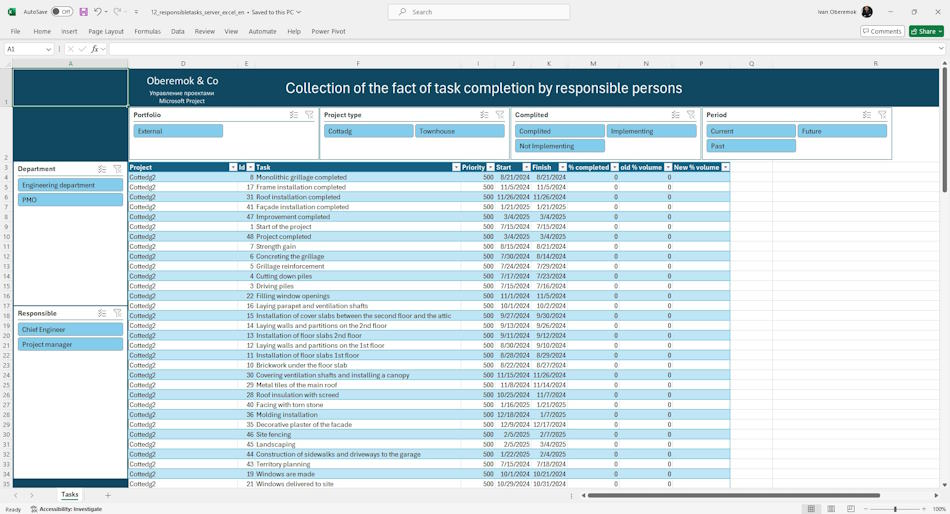Click the Search box magnifier

(402, 12)
